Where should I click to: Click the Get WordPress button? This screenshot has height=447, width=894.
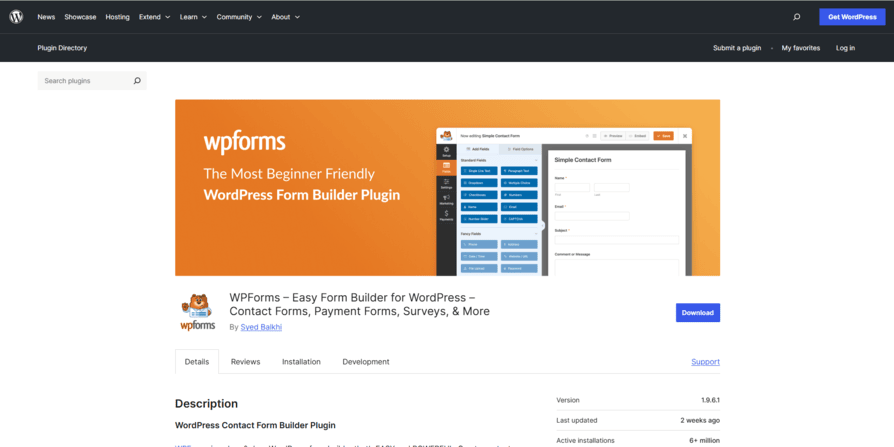coord(852,17)
